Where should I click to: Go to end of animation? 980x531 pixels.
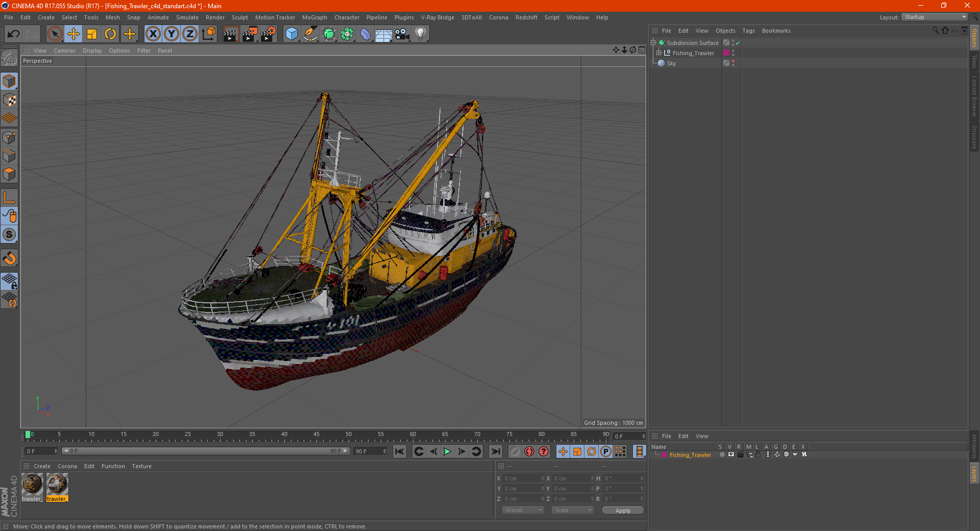click(495, 451)
